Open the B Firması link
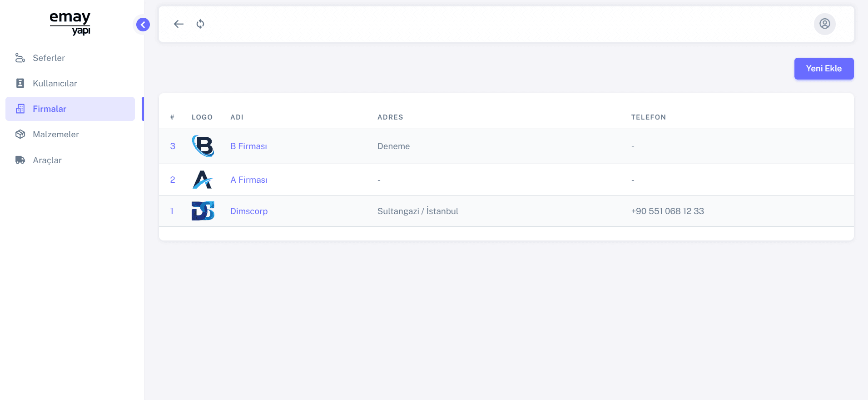Viewport: 868px width, 400px height. tap(248, 146)
